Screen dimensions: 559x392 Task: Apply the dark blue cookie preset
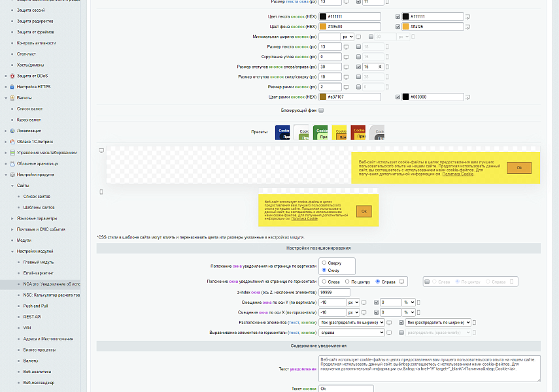coord(282,132)
